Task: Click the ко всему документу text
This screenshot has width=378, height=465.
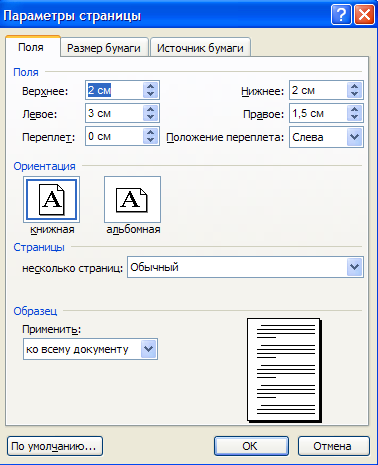Action: point(77,349)
